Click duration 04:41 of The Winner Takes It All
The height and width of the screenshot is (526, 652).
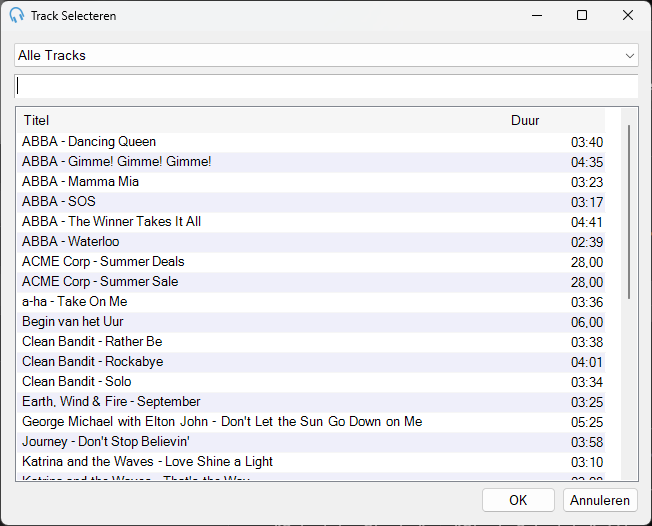pos(587,222)
